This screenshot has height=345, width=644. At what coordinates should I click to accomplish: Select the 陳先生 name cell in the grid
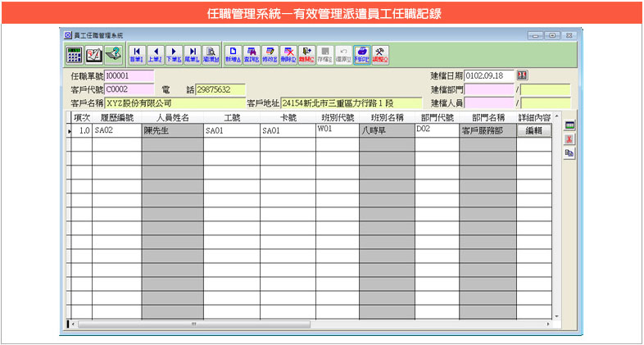pos(170,130)
